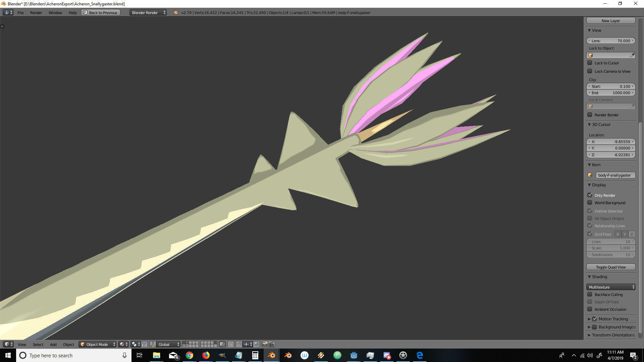Open Task View on taskbar
This screenshot has height=362, width=644.
pos(140,355)
